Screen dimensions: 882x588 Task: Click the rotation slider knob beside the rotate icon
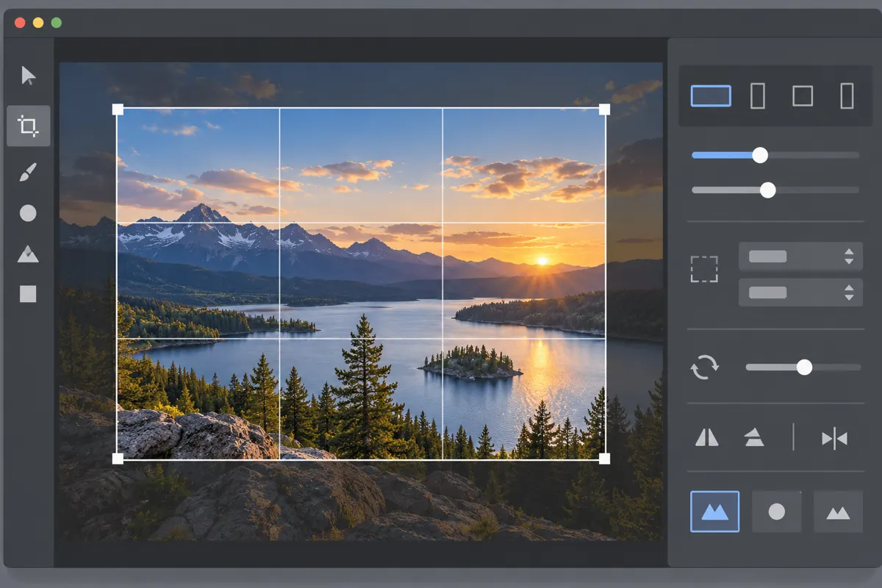(x=805, y=367)
